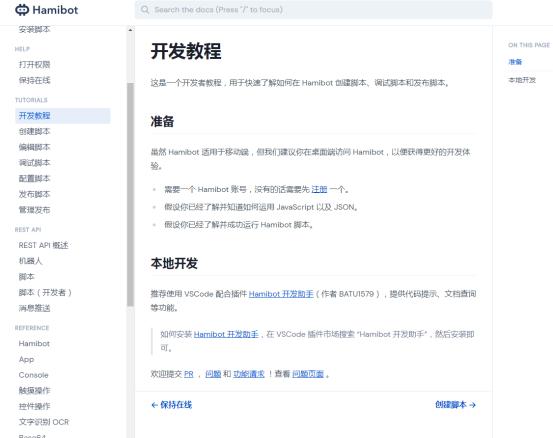Open 编辑脚本 in the sidebar
This screenshot has width=553, height=438.
point(35,147)
